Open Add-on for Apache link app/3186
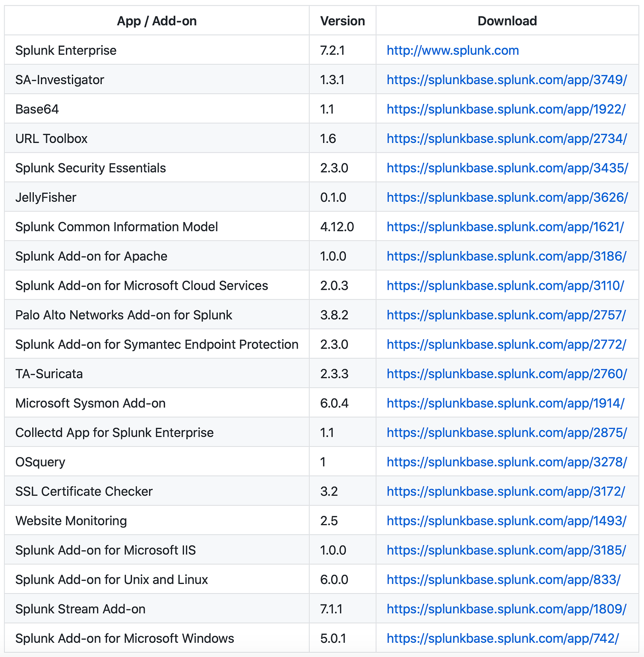 pyautogui.click(x=506, y=256)
